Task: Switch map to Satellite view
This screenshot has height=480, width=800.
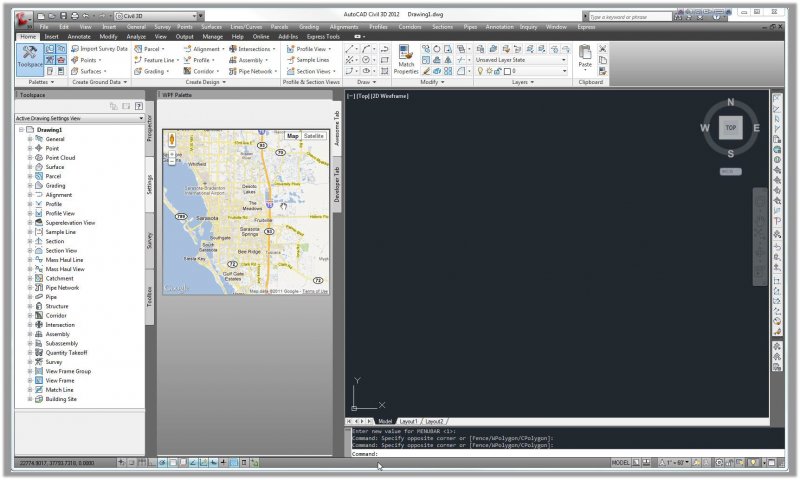Action: click(x=314, y=136)
